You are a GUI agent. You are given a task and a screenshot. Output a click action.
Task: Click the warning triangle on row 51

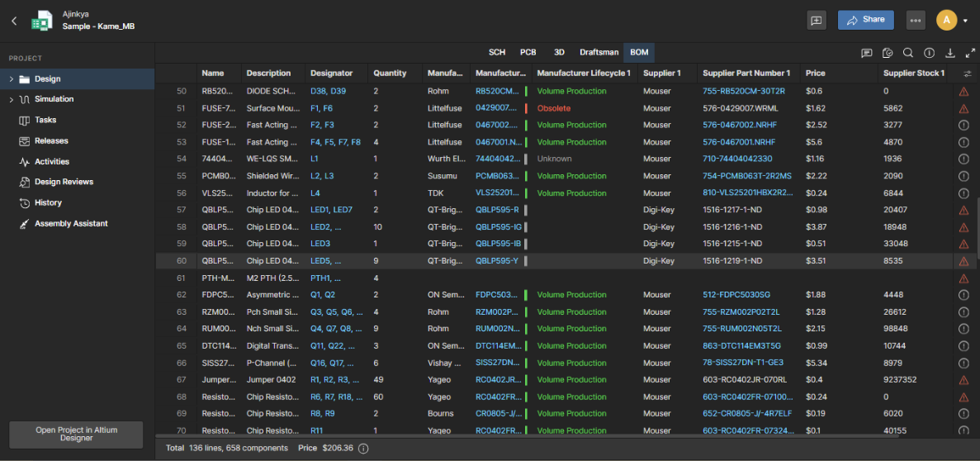(x=963, y=108)
